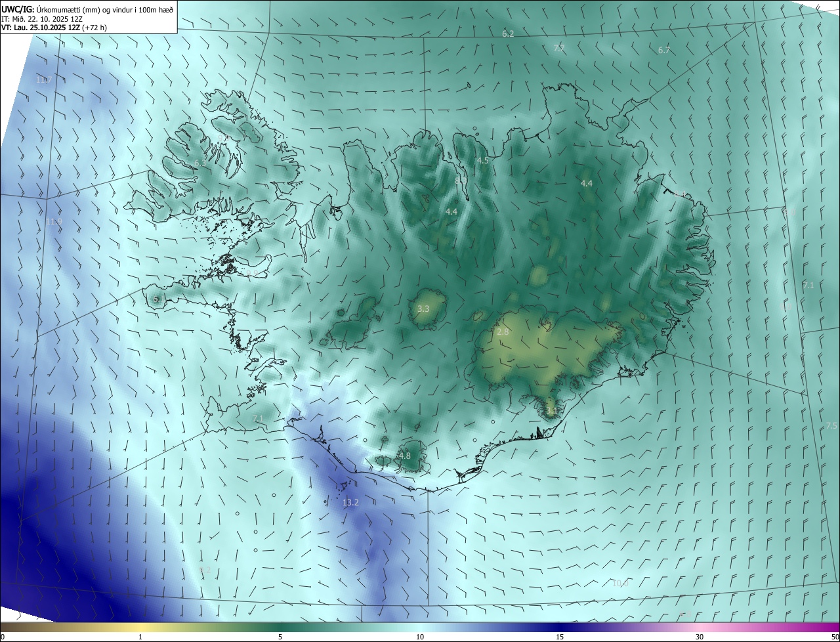Viewport: 840px width, 642px height.
Task: Click the map title "Úrkomumætti (mm) og vindur i 100m hæð"
Action: [104, 9]
